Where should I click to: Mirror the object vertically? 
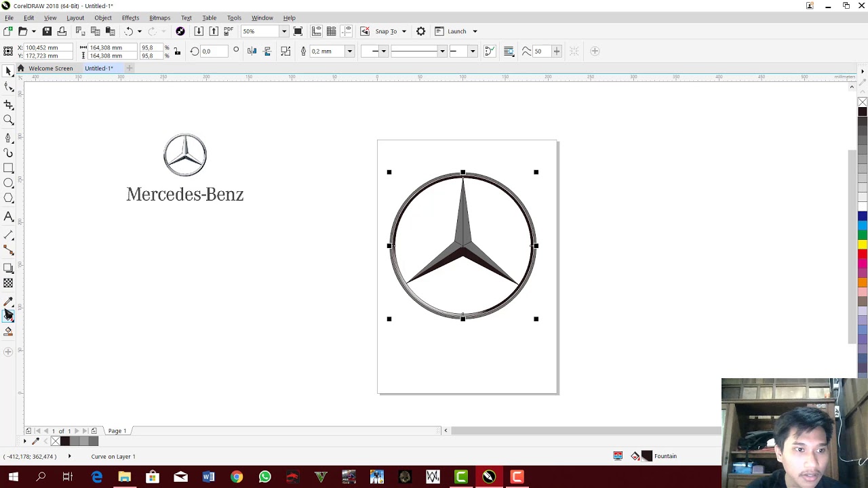267,51
